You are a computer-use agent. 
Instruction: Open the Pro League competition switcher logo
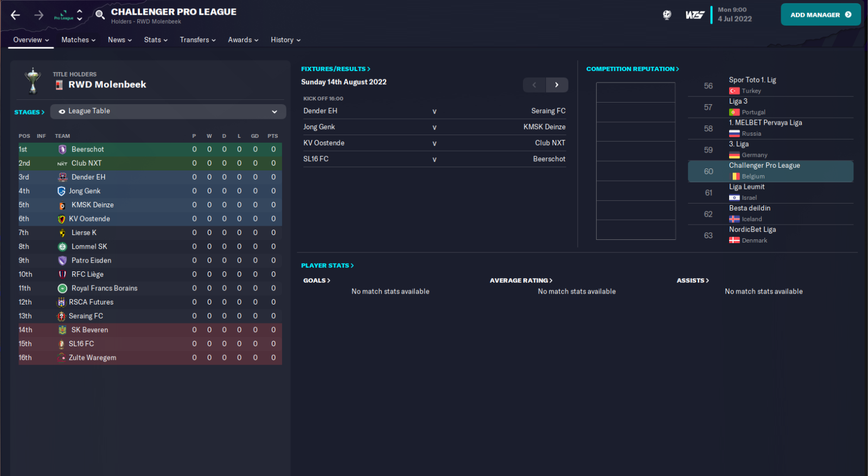pyautogui.click(x=63, y=15)
